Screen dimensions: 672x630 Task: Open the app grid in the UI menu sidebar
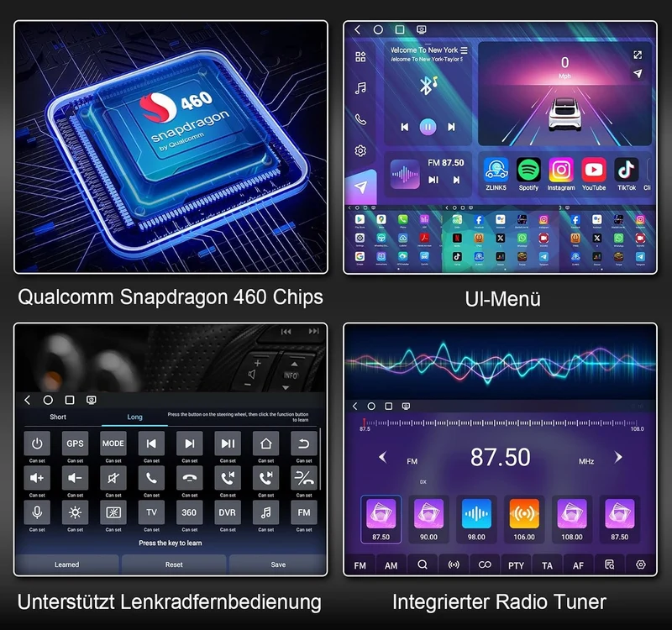point(361,56)
